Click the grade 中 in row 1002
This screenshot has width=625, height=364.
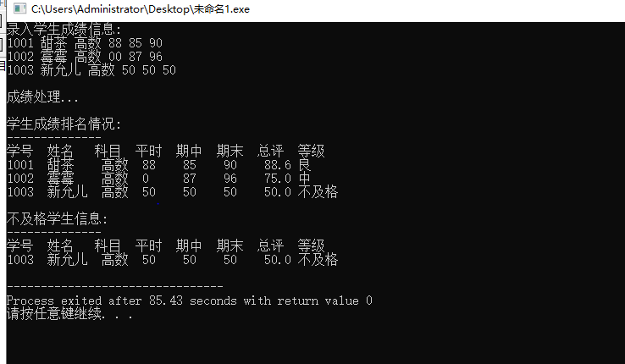click(x=305, y=179)
